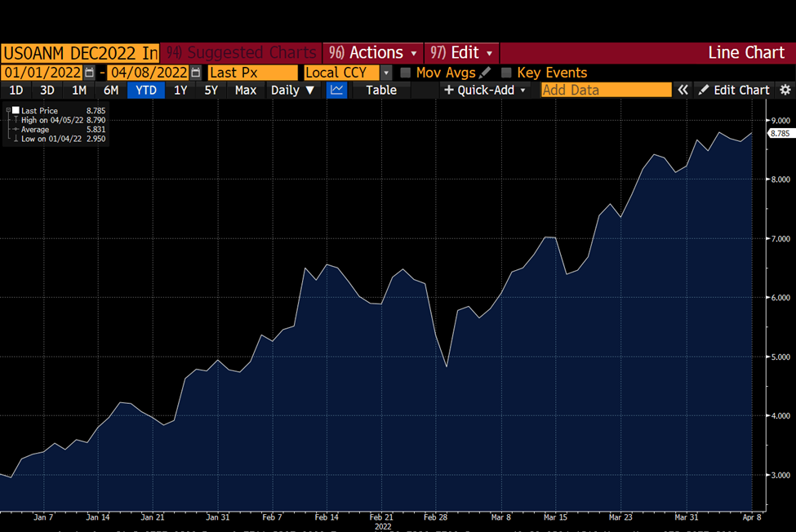The image size is (796, 532).
Task: Open the end date calendar picker icon
Action: pyautogui.click(x=195, y=73)
